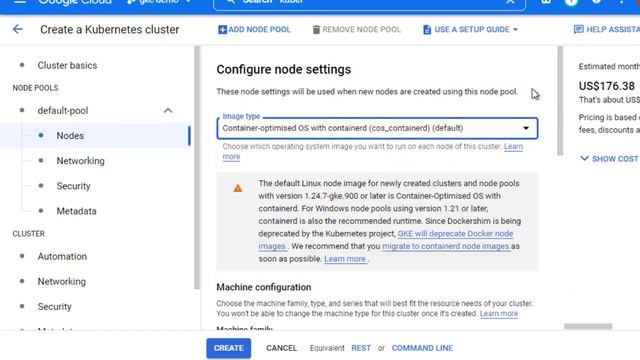Click Learn more link inside the warning box

[x=345, y=259]
